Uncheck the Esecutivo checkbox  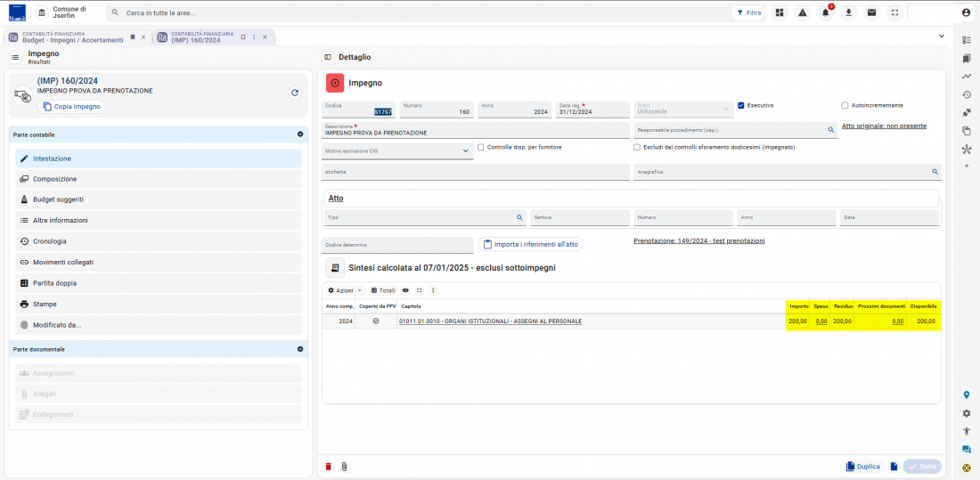pos(740,106)
